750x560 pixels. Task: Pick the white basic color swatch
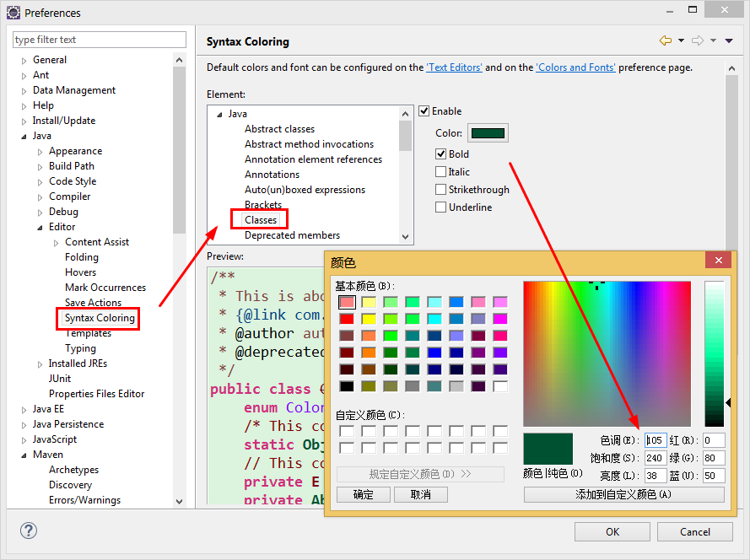[x=500, y=386]
